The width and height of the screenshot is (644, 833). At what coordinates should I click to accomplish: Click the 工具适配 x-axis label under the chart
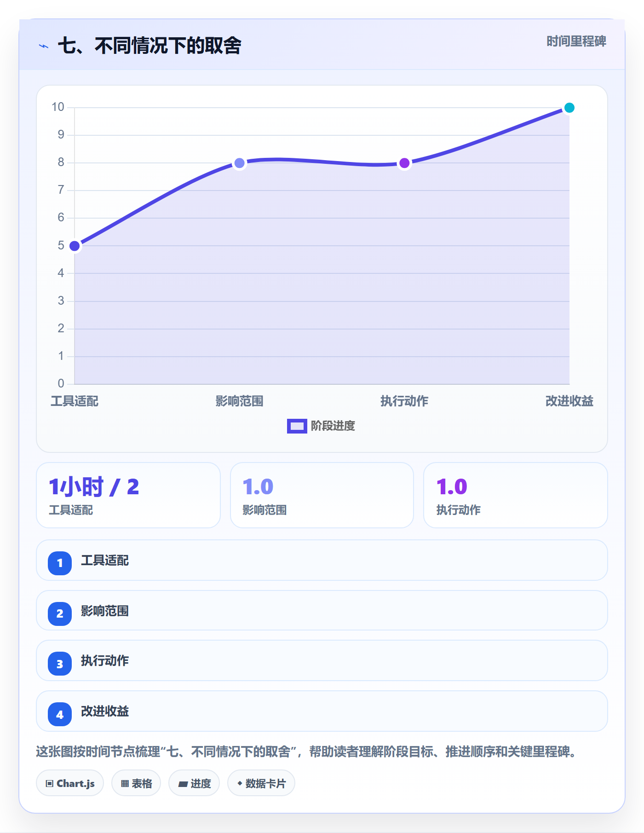[75, 401]
